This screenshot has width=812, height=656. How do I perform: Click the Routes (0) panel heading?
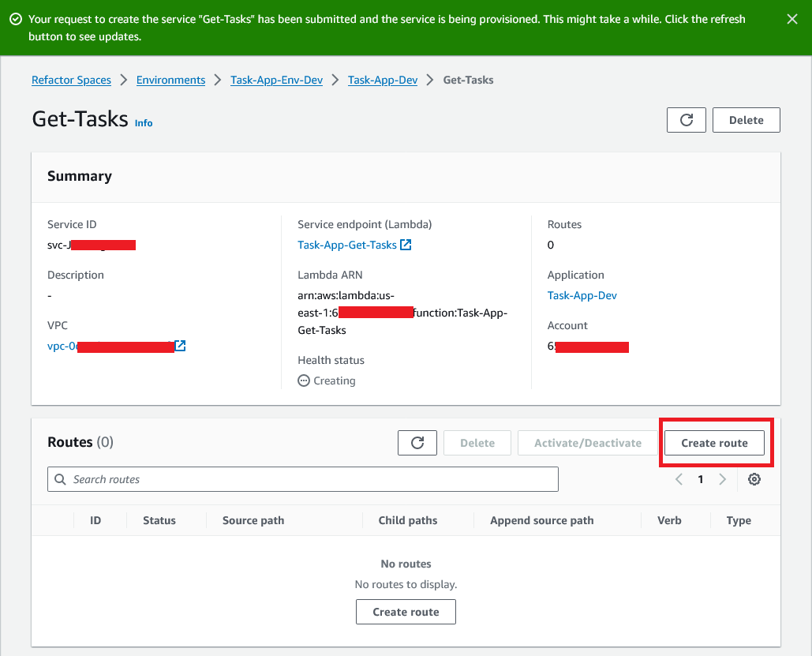point(80,442)
